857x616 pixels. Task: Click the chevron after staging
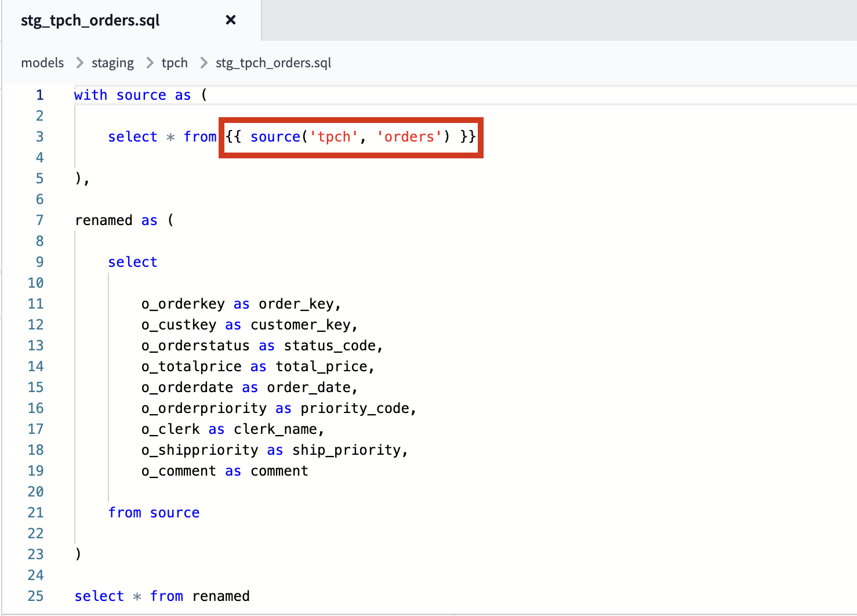pyautogui.click(x=149, y=63)
